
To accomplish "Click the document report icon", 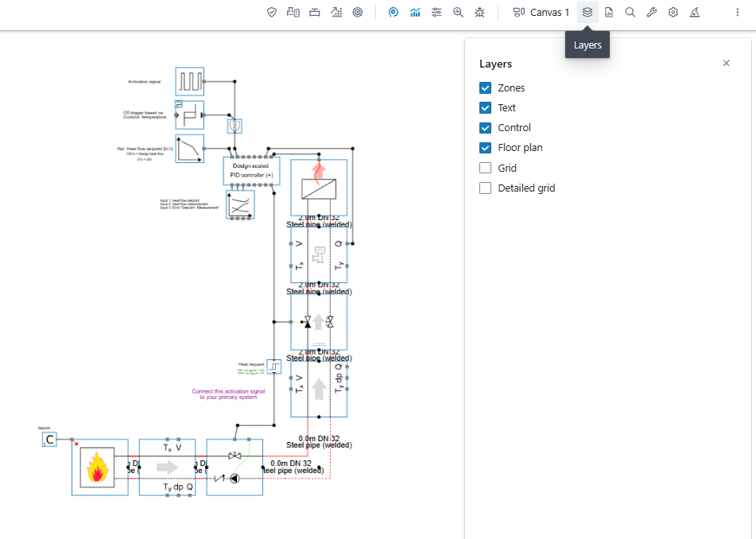I will coord(609,12).
